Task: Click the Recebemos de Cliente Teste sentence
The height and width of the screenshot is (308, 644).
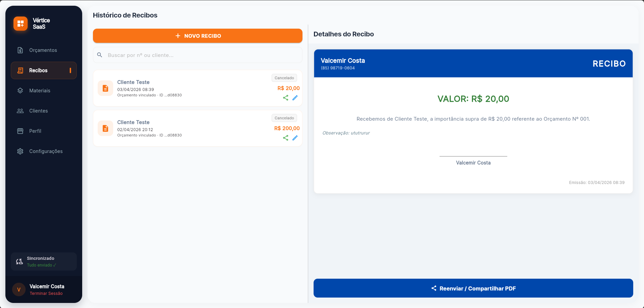Action: pos(473,119)
